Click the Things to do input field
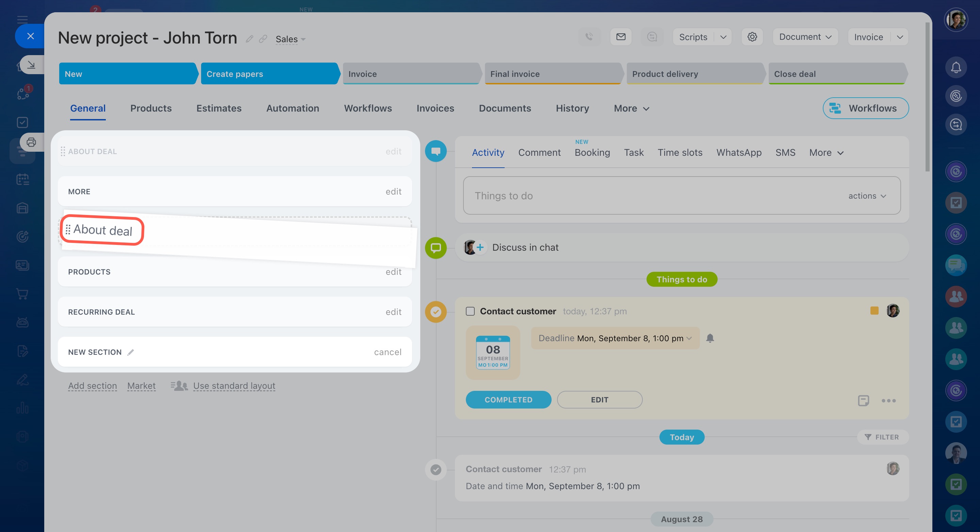This screenshot has width=980, height=532. [647, 196]
